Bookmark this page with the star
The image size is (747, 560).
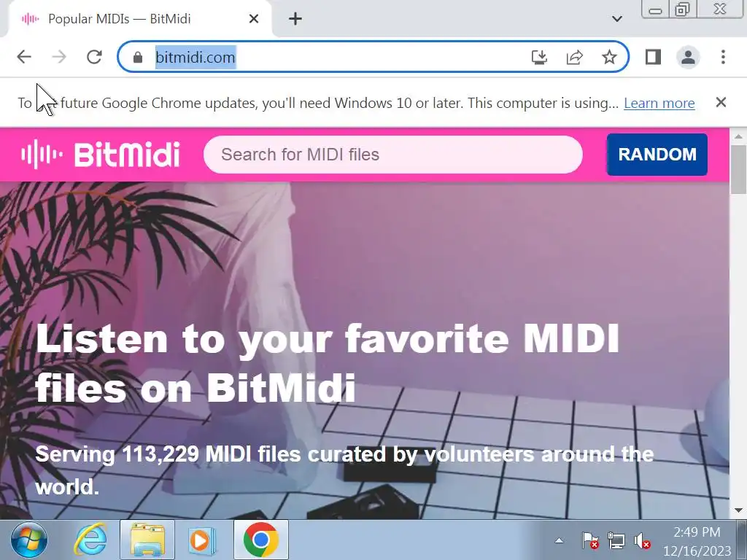(609, 57)
